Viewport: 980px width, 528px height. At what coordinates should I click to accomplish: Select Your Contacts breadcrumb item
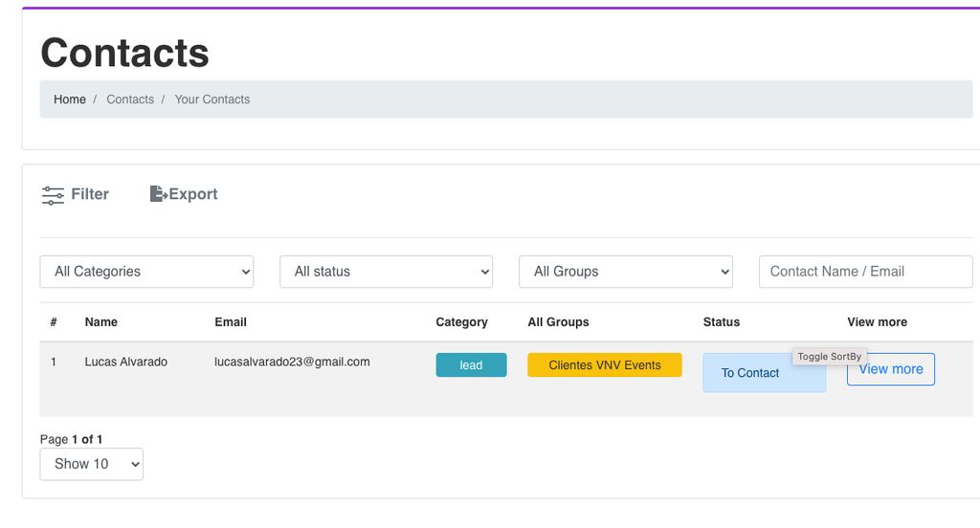tap(212, 99)
